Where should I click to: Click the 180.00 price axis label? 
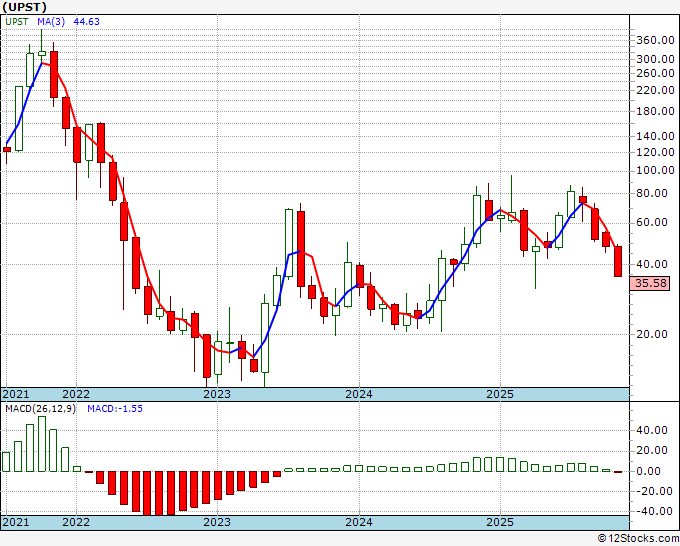pos(655,111)
